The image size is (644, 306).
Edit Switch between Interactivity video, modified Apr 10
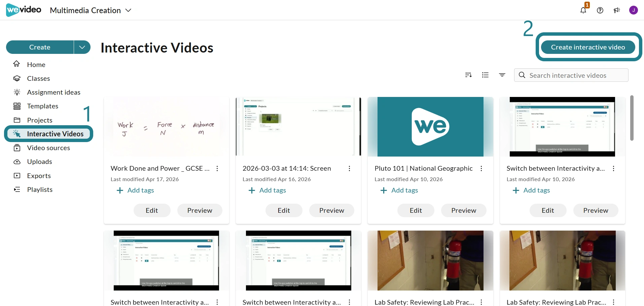pyautogui.click(x=548, y=210)
